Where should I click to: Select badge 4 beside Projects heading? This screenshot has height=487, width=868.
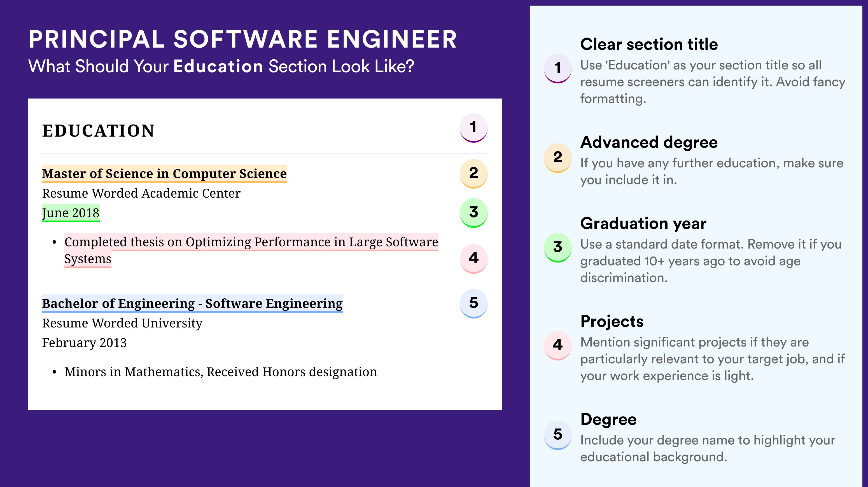point(557,345)
